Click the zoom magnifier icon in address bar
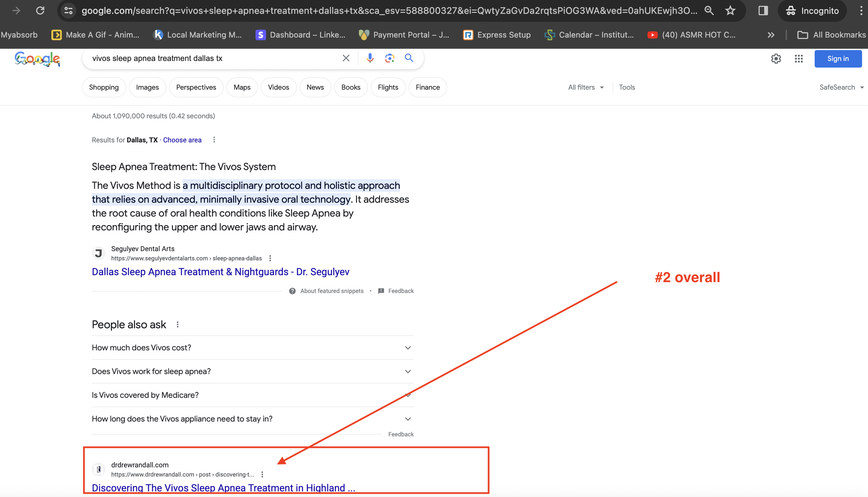 (709, 11)
